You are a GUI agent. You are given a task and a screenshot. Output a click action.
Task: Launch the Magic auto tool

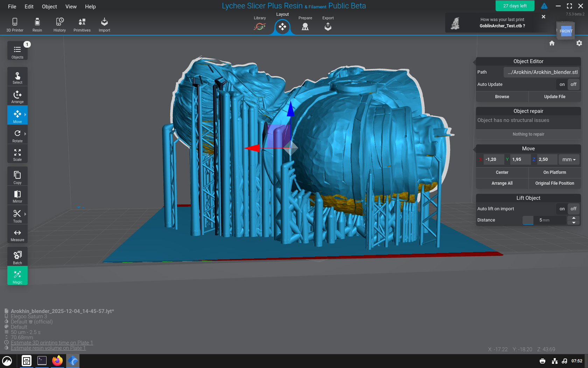coord(17,276)
